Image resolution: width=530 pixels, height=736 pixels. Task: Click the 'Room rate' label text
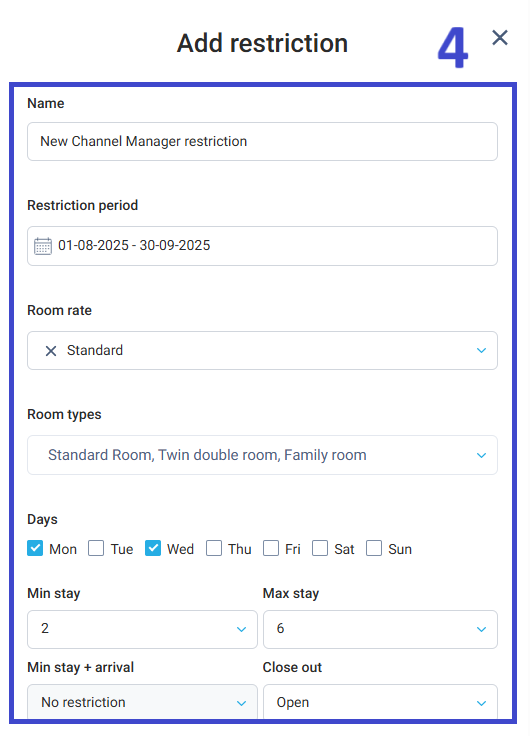click(x=60, y=310)
